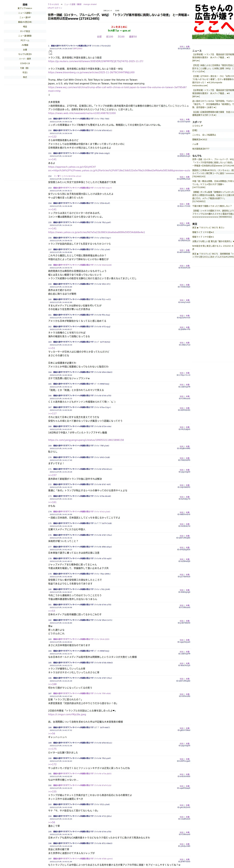234x868 pixels.
Task: Select COVID-19 in the sidebar
Action: coord(25,63)
